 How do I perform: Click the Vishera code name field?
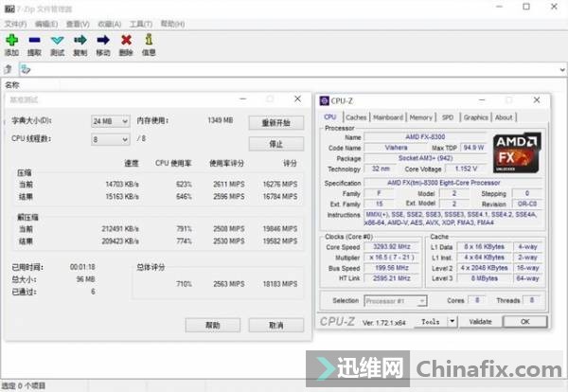point(396,148)
